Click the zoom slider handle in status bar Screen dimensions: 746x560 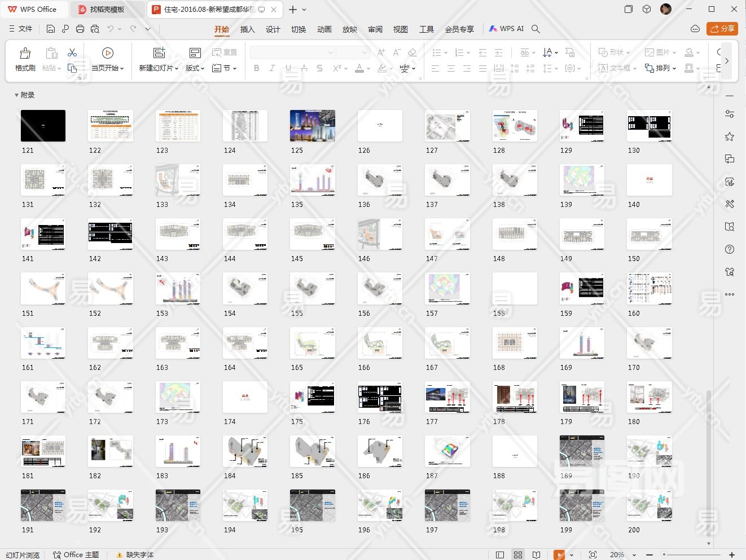[665, 555]
